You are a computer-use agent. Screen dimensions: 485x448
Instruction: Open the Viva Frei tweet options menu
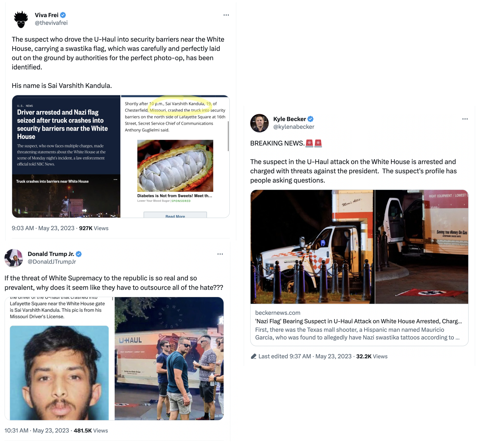(226, 15)
